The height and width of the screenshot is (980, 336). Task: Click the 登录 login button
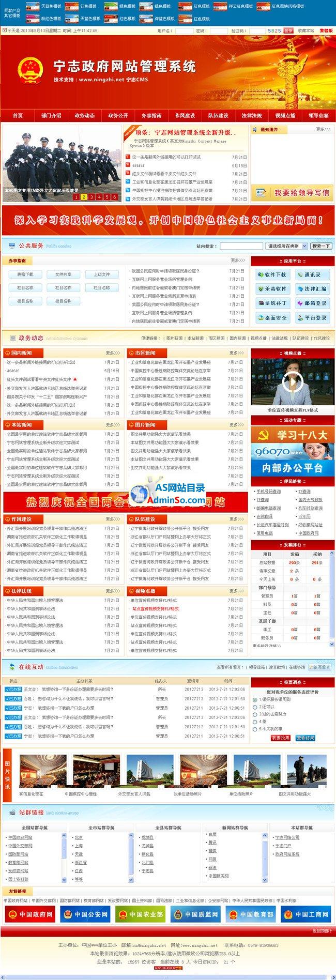point(288,31)
